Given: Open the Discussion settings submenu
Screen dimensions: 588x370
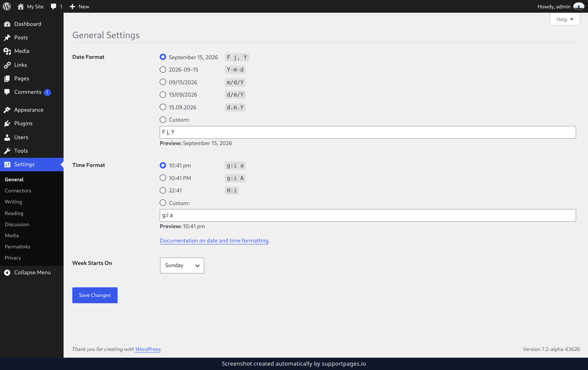Looking at the screenshot, I should (x=17, y=224).
